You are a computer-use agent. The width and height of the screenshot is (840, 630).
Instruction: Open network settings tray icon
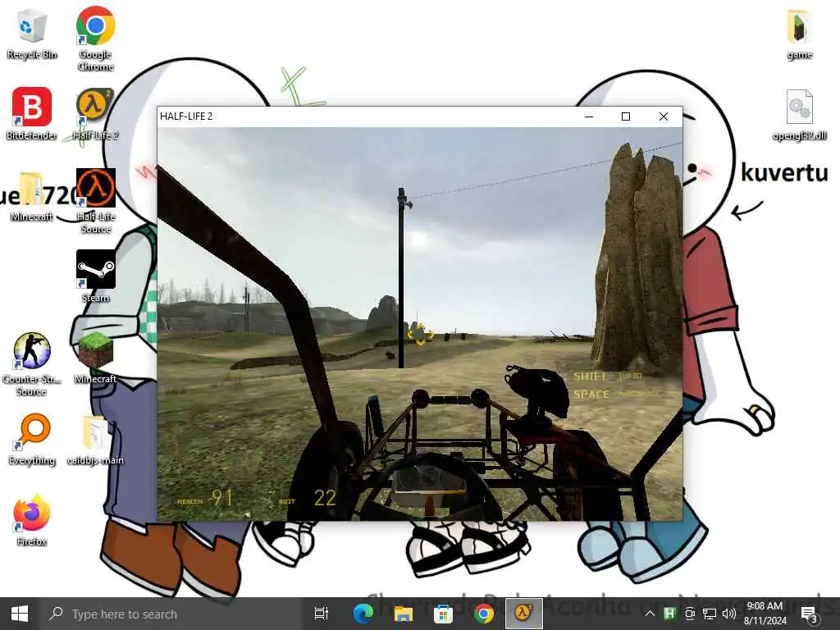710,614
